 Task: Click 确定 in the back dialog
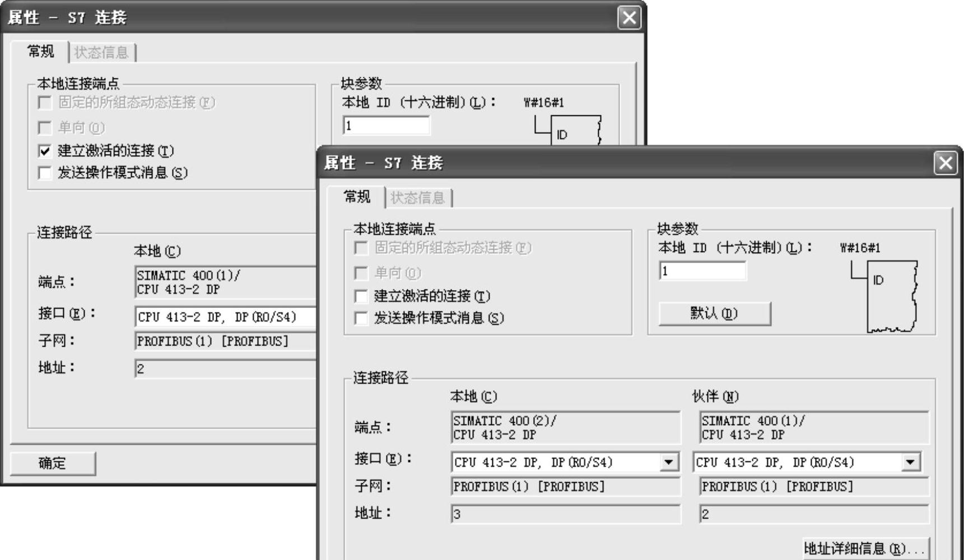(x=53, y=463)
